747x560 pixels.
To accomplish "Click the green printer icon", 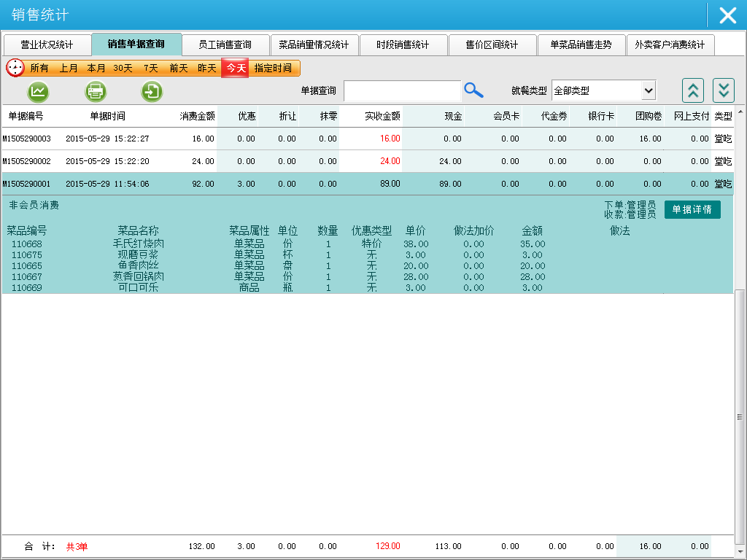I will pos(96,91).
